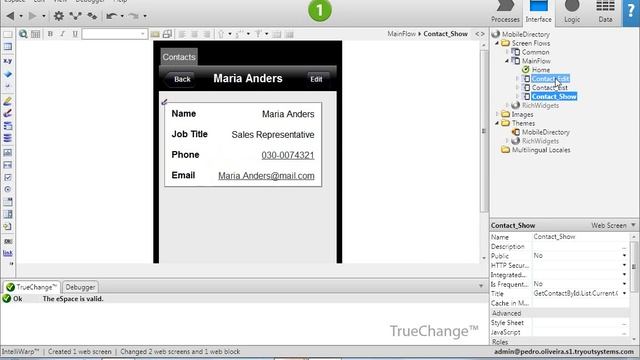Set center text alignment
Image resolution: width=640 pixels, height=360 pixels.
194,34
